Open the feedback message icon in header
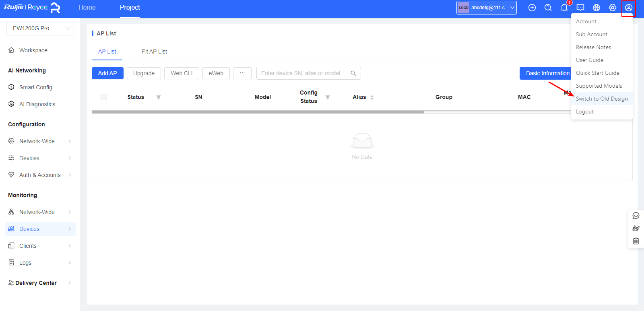This screenshot has width=644, height=311. pyautogui.click(x=580, y=8)
